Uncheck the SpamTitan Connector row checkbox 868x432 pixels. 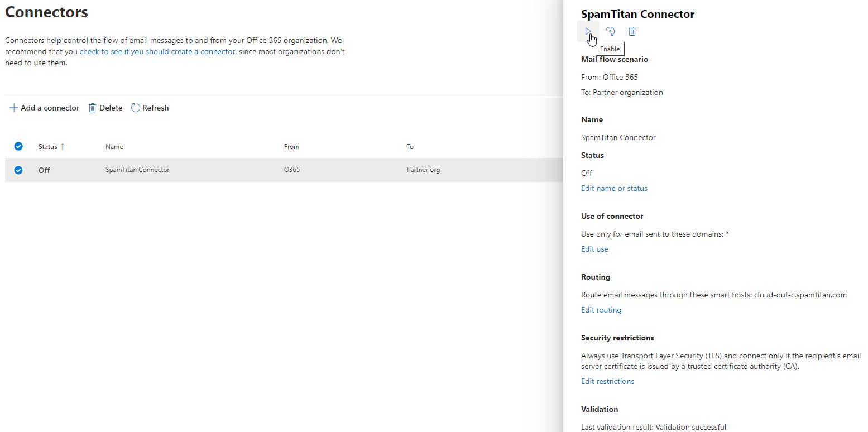pyautogui.click(x=18, y=170)
